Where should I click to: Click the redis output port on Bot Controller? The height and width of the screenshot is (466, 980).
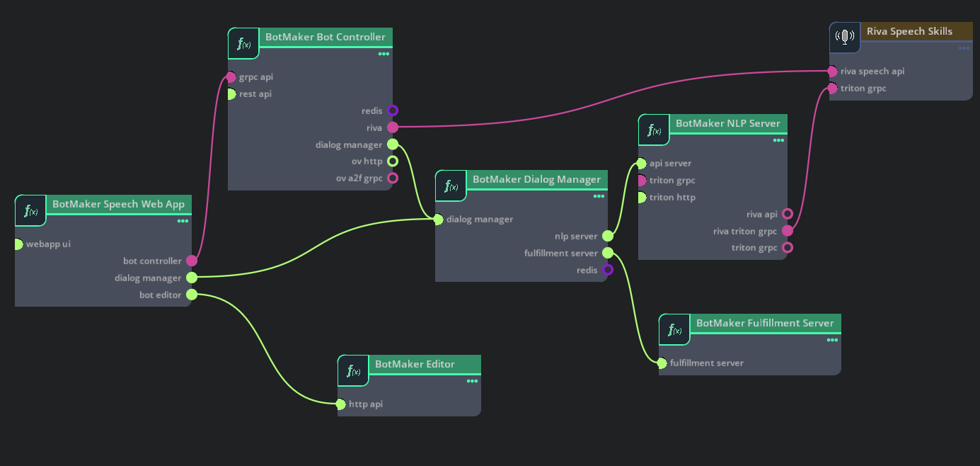pos(393,110)
